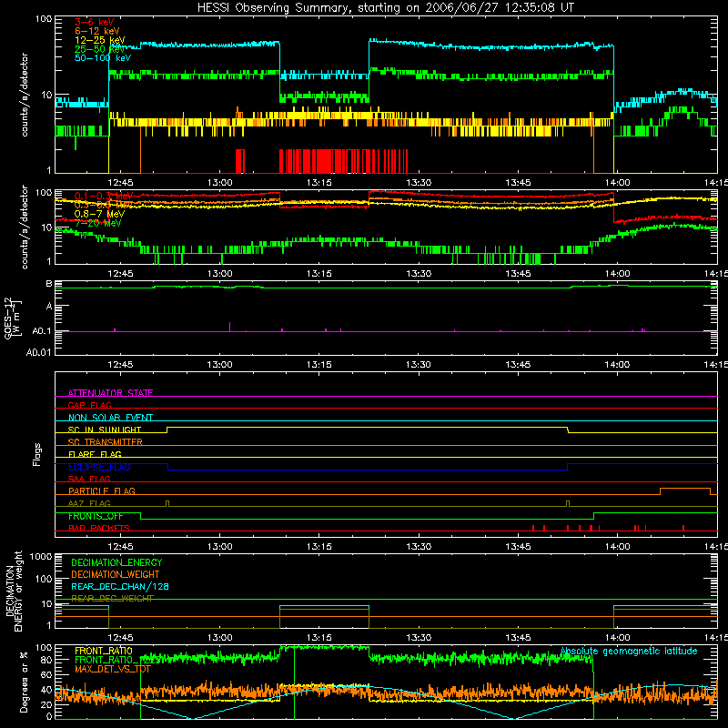728x728 pixels.
Task: Click the FRONTS_OFF flag label
Action: tap(96, 516)
